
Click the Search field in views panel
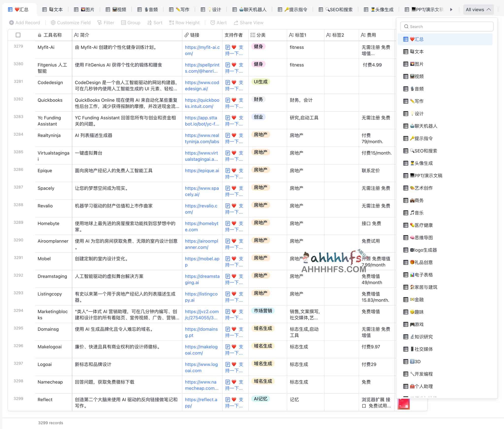tap(447, 26)
